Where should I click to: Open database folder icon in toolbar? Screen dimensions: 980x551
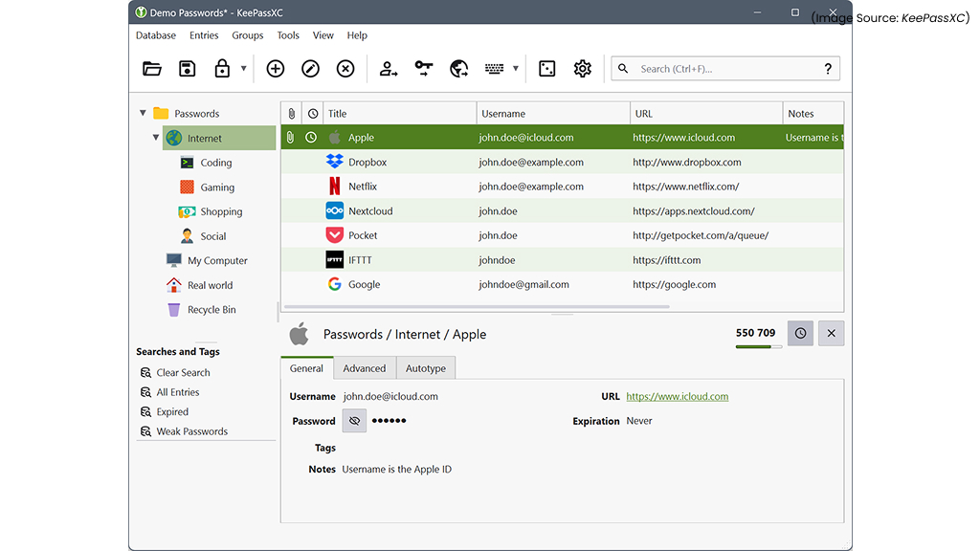coord(152,69)
